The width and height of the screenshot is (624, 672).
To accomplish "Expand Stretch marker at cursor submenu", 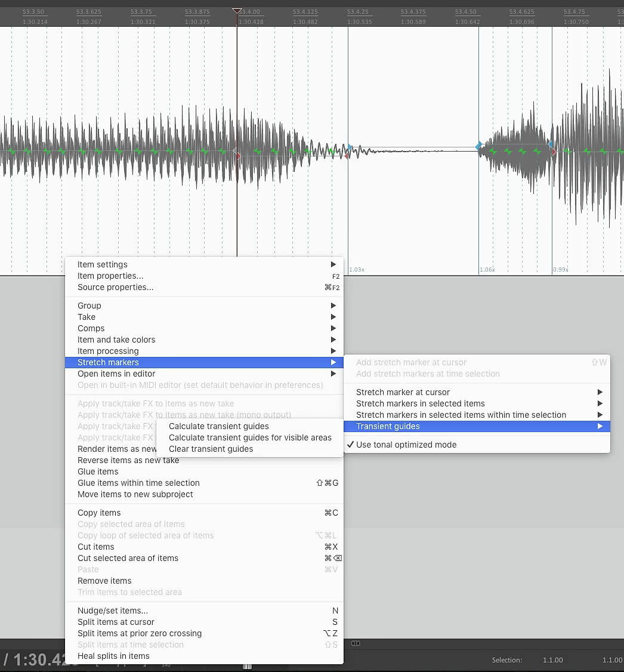I will pyautogui.click(x=477, y=392).
